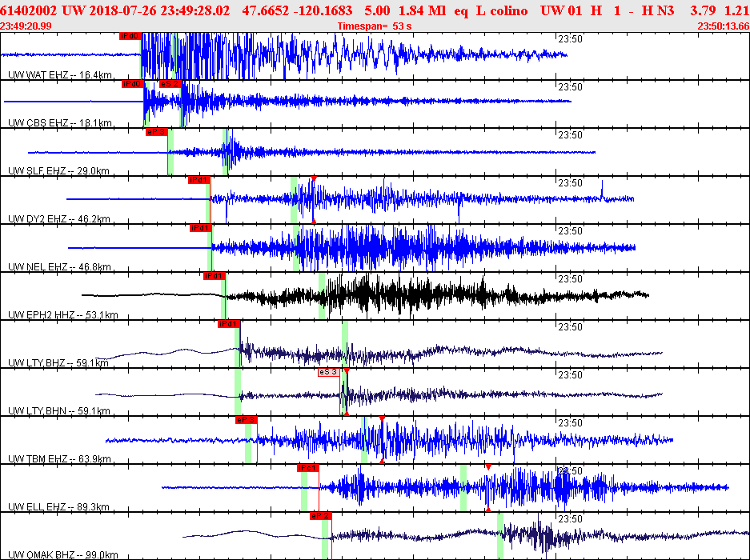Screen dimensions: 750x560
Task: Click the top red triangle marker on DY2 trace
Action: pyautogui.click(x=314, y=179)
